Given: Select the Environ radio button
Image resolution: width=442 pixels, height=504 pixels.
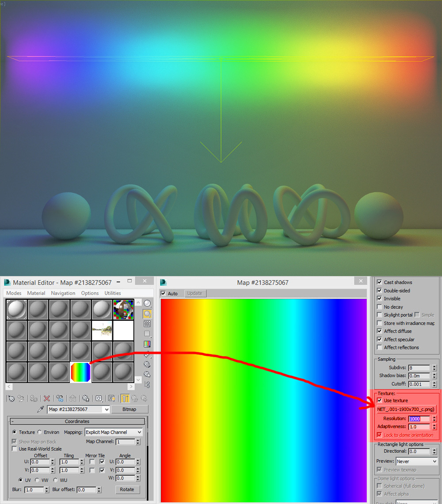Looking at the screenshot, I should click(x=40, y=432).
